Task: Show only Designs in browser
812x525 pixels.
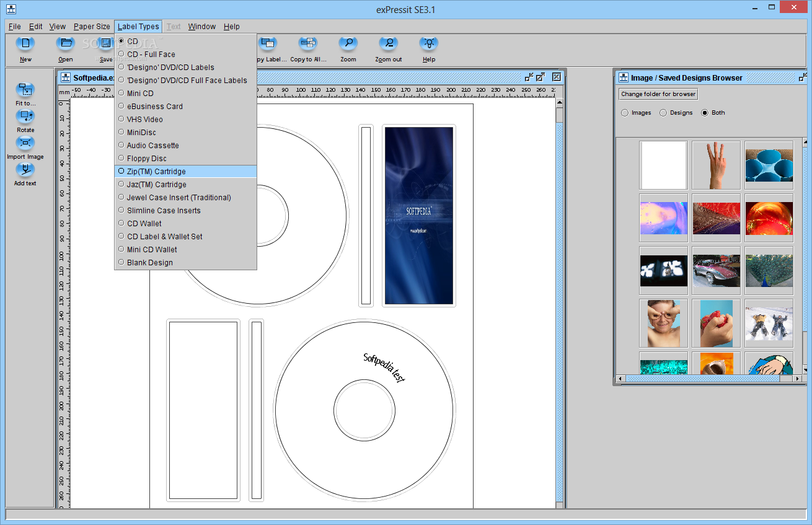Action: click(663, 113)
